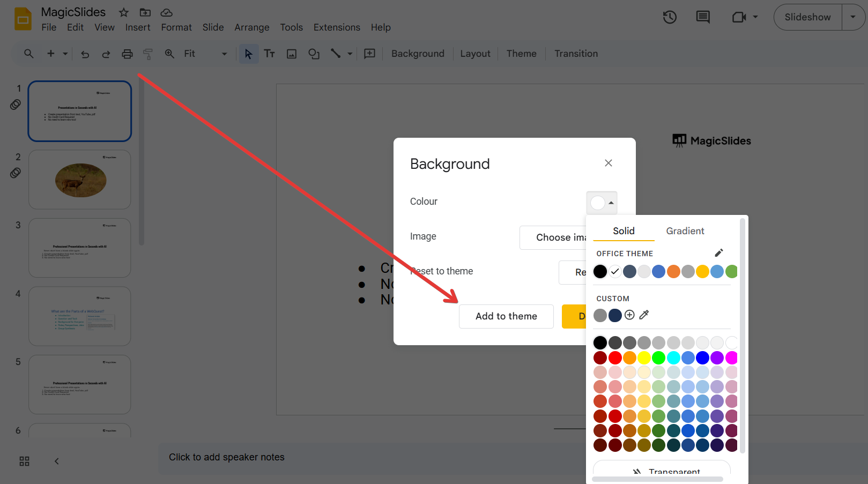The width and height of the screenshot is (868, 484).
Task: Click the version history clock icon
Action: (x=670, y=17)
